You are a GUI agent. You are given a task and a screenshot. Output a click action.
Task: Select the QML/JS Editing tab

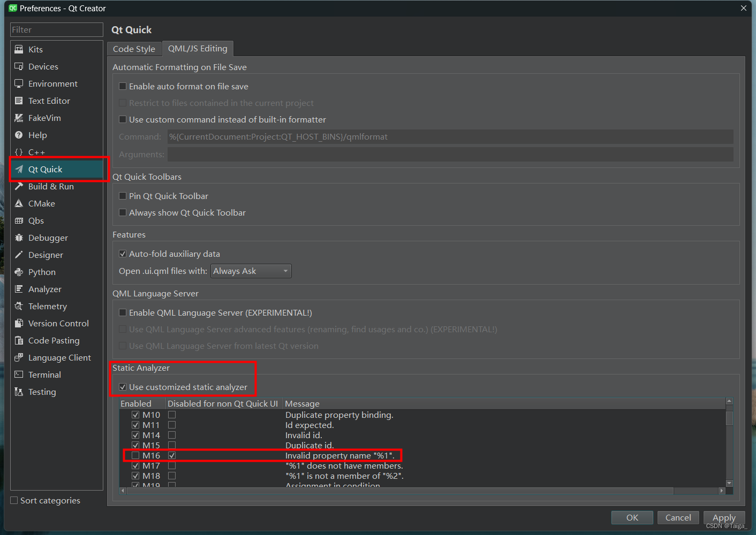198,48
